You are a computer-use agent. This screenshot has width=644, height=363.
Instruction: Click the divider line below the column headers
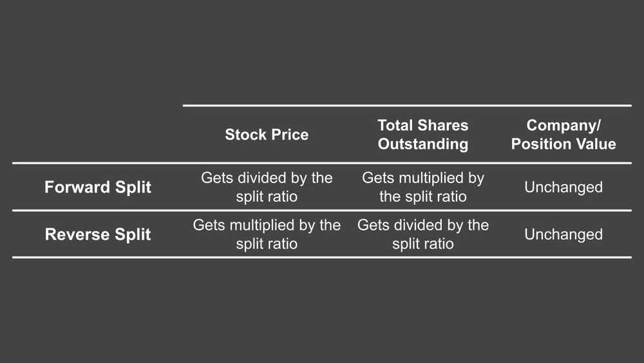point(322,163)
